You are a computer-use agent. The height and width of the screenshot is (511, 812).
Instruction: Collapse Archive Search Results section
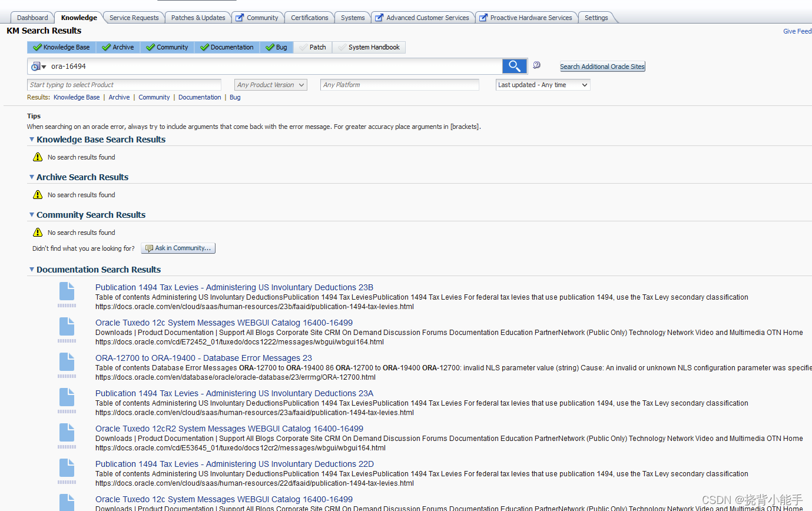point(31,177)
